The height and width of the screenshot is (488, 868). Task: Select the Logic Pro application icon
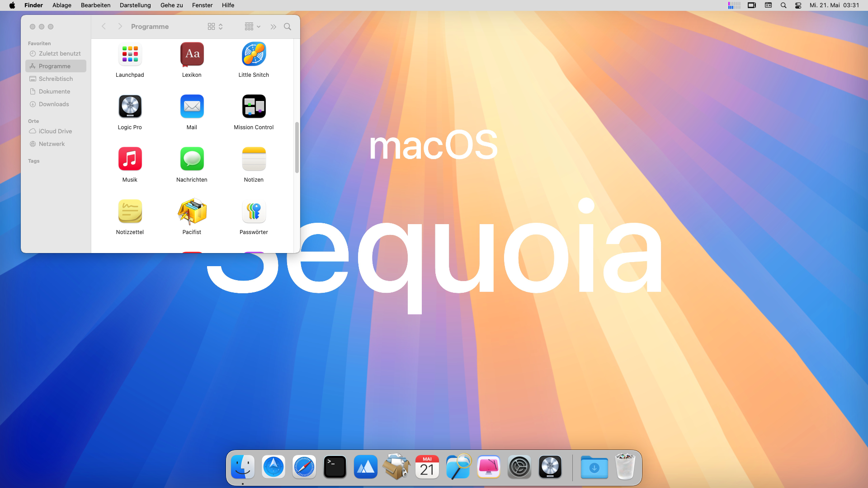(130, 107)
